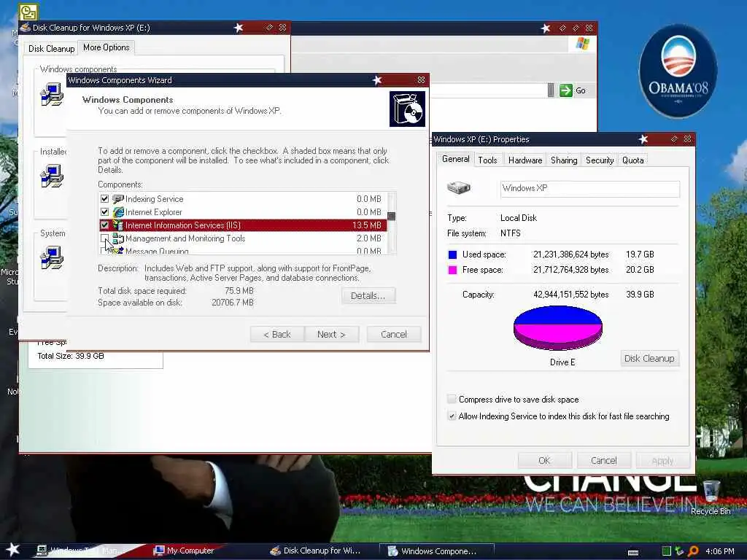This screenshot has width=747, height=560.
Task: Open the address bar dropdown arrow
Action: pos(551,90)
